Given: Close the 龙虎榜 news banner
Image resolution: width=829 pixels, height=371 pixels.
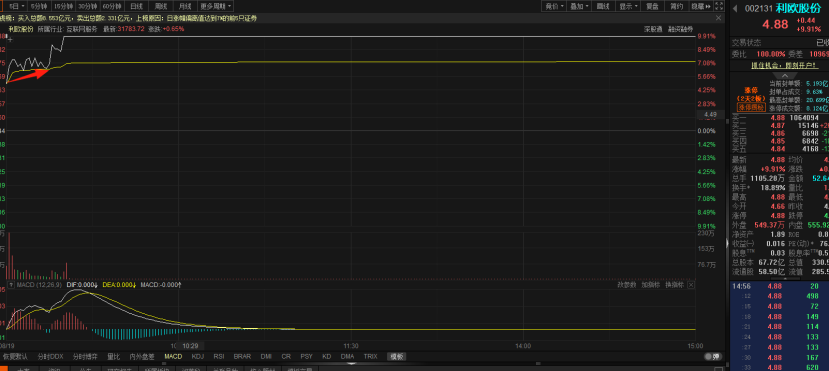Looking at the screenshot, I should click(x=719, y=18).
